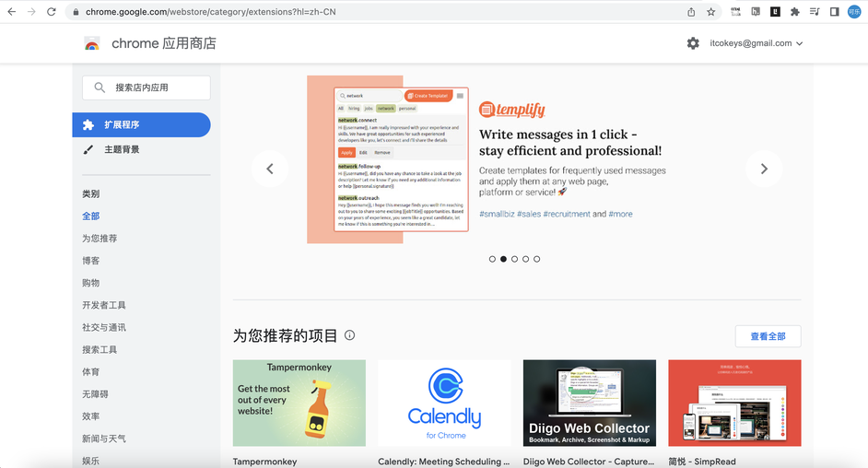Select the second carousel dot
The image size is (868, 468).
503,259
